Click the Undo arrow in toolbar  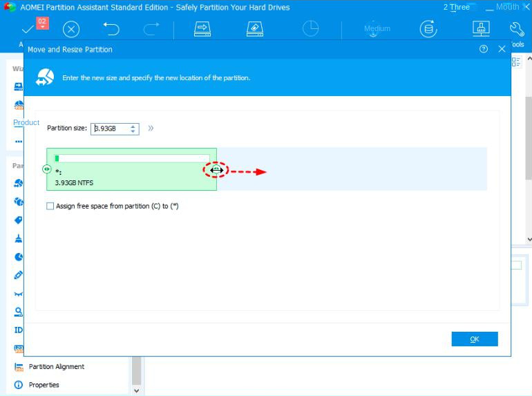[x=111, y=29]
